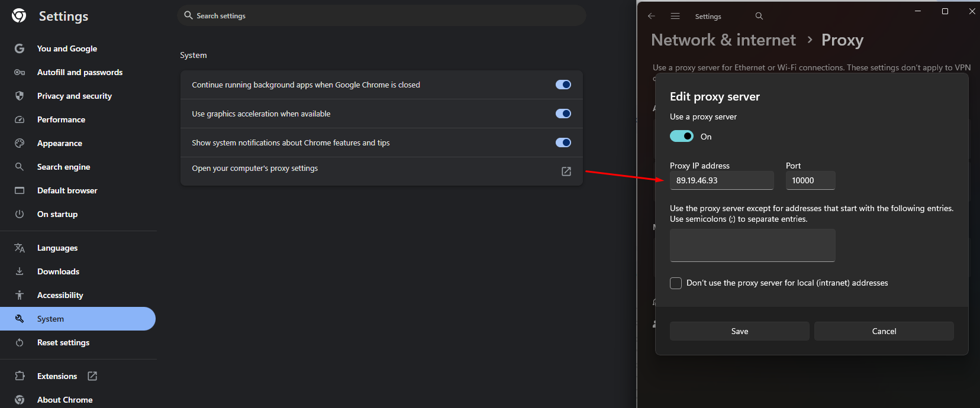Open Downloads settings section
The width and height of the screenshot is (980, 408).
click(x=58, y=271)
